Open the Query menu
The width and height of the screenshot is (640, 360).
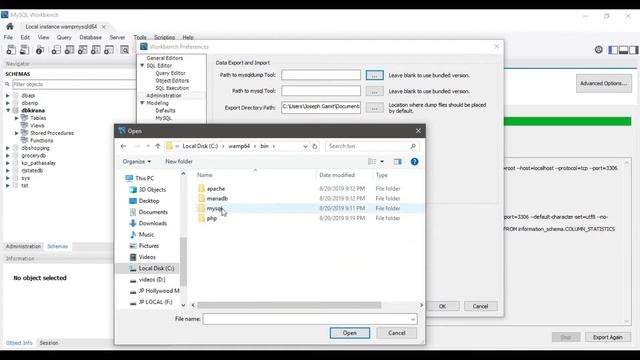(64, 37)
